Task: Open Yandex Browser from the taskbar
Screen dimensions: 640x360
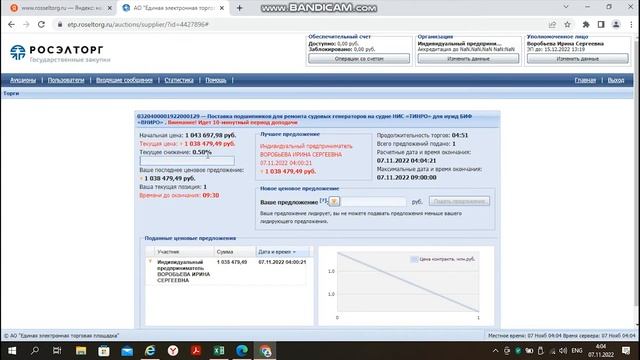Action: pos(173,351)
